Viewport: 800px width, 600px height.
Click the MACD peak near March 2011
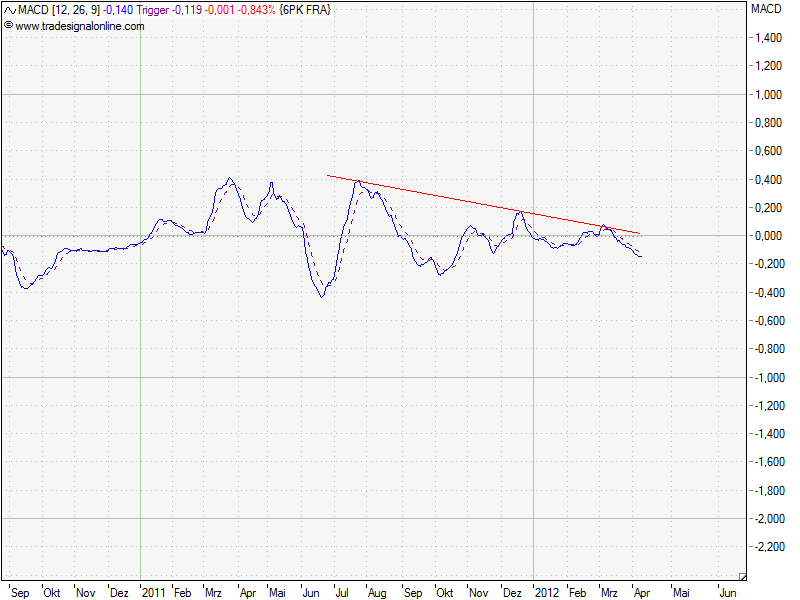[x=230, y=178]
